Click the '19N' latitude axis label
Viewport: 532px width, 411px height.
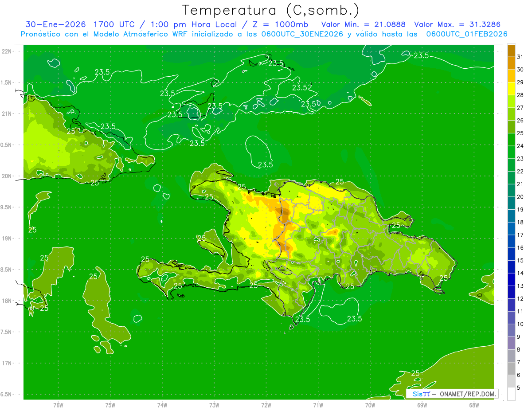click(7, 239)
